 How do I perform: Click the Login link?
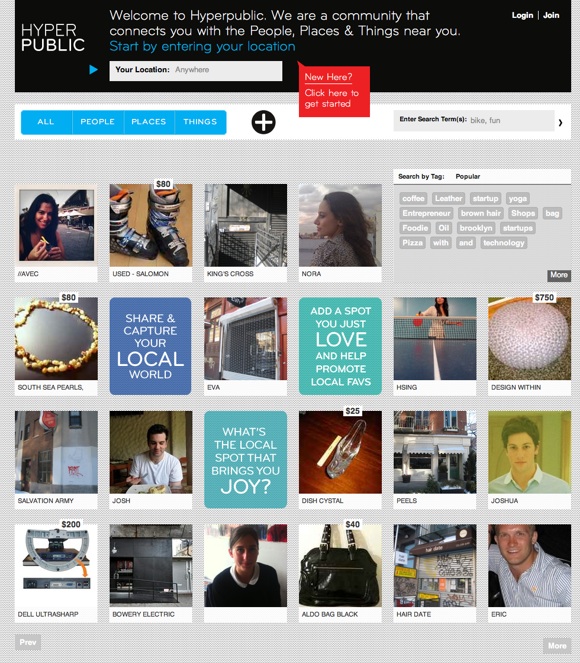(x=522, y=15)
